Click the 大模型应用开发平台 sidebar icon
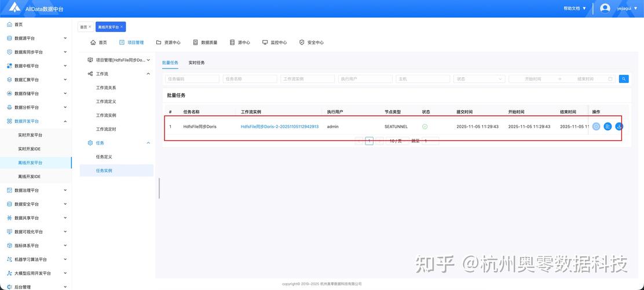Image resolution: width=644 pixels, height=290 pixels. coord(9,273)
